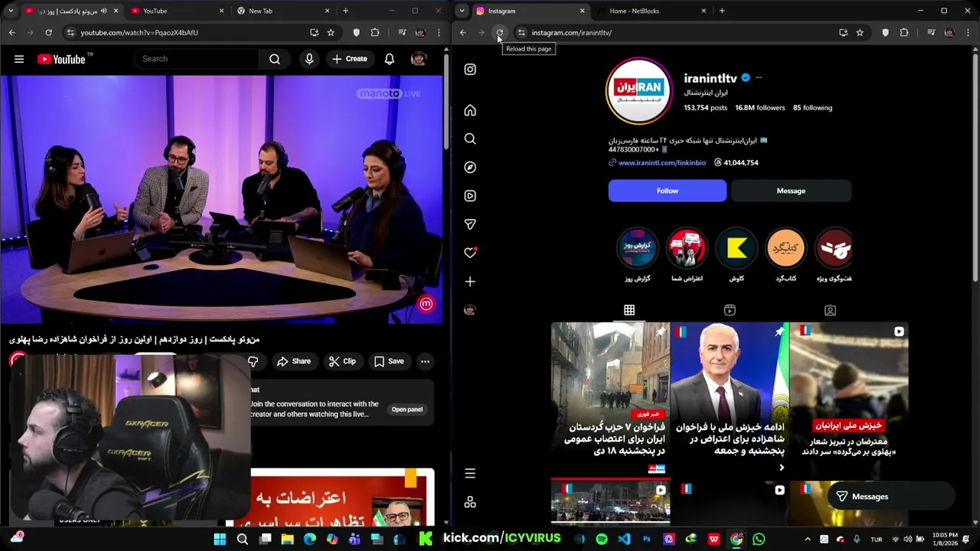Click the YouTube Create button

tap(350, 59)
